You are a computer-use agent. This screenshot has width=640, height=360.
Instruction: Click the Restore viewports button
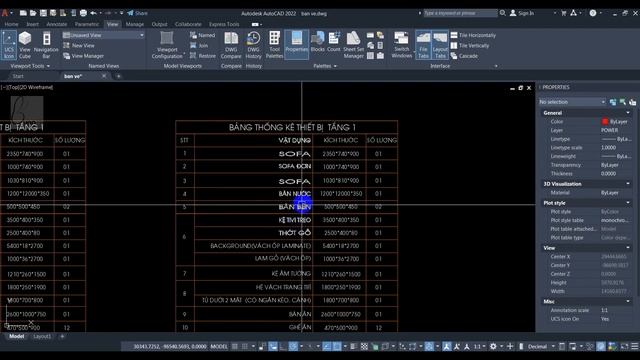click(x=203, y=56)
